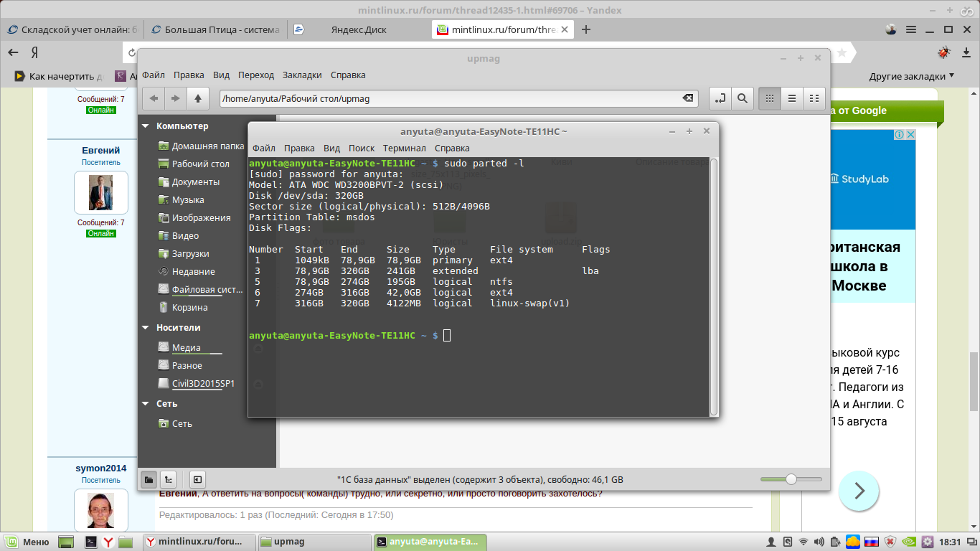The image size is (980, 551).
Task: Open the Терминал menu in terminal
Action: [405, 148]
